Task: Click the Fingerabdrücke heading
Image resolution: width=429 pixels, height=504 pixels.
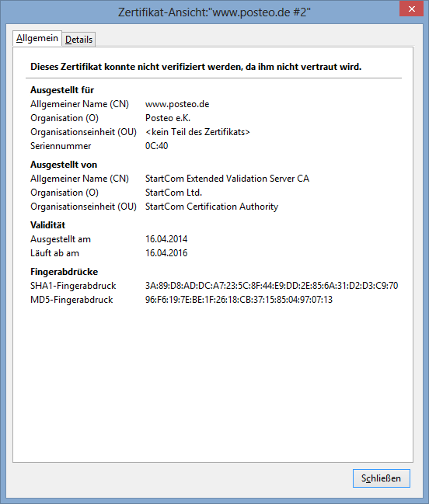Action: coord(65,272)
